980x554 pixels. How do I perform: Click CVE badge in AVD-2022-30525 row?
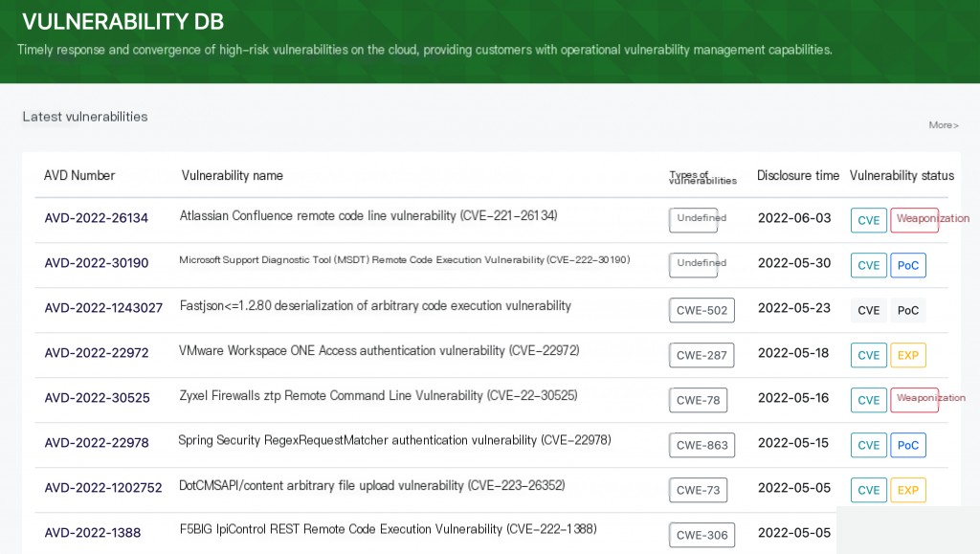point(869,400)
